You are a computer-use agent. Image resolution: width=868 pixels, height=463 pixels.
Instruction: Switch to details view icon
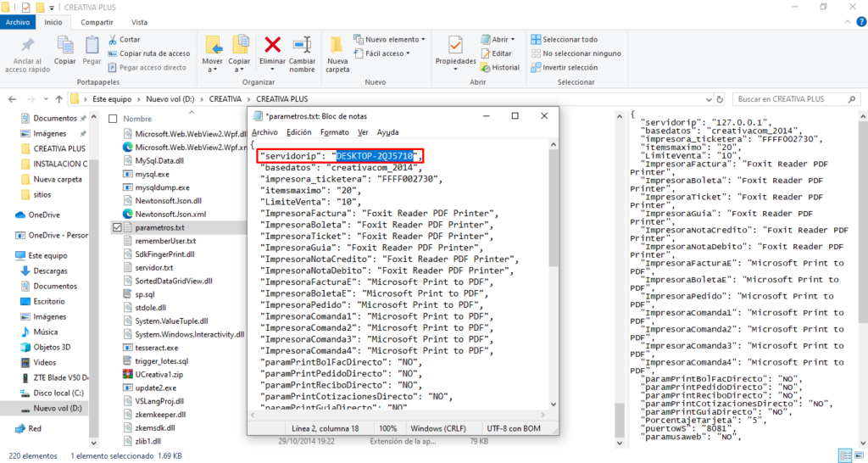[x=845, y=456]
